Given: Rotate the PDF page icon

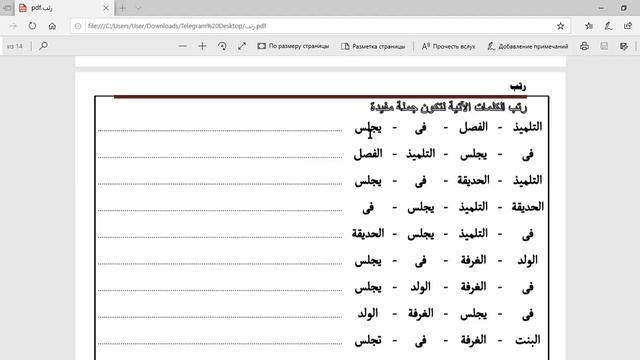Looking at the screenshot, I should pos(222,46).
